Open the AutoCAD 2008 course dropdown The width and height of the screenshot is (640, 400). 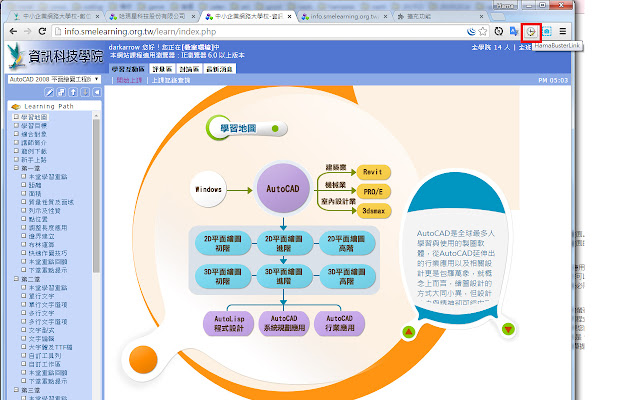[54, 79]
